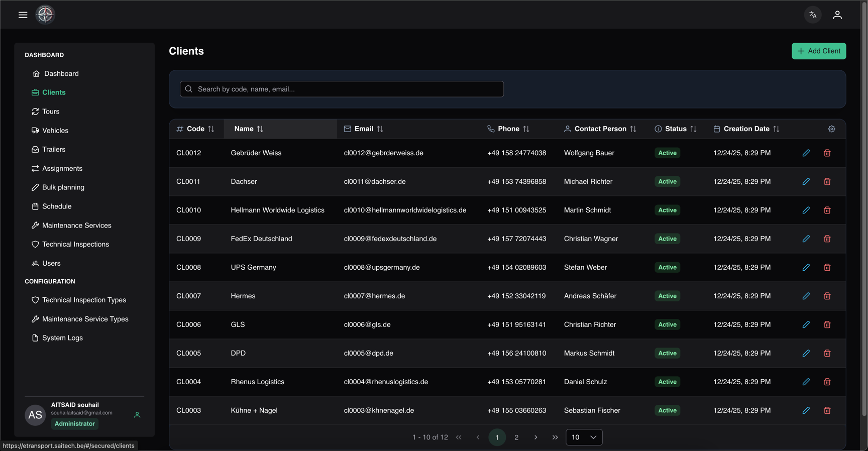868x451 pixels.
Task: Click the page vertical scrollbar
Action: click(864, 208)
